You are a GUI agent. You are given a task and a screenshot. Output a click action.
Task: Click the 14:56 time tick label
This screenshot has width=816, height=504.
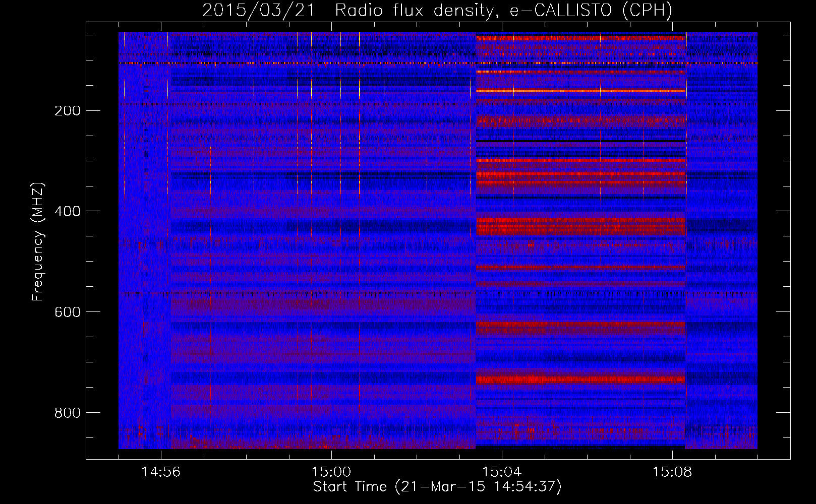161,472
